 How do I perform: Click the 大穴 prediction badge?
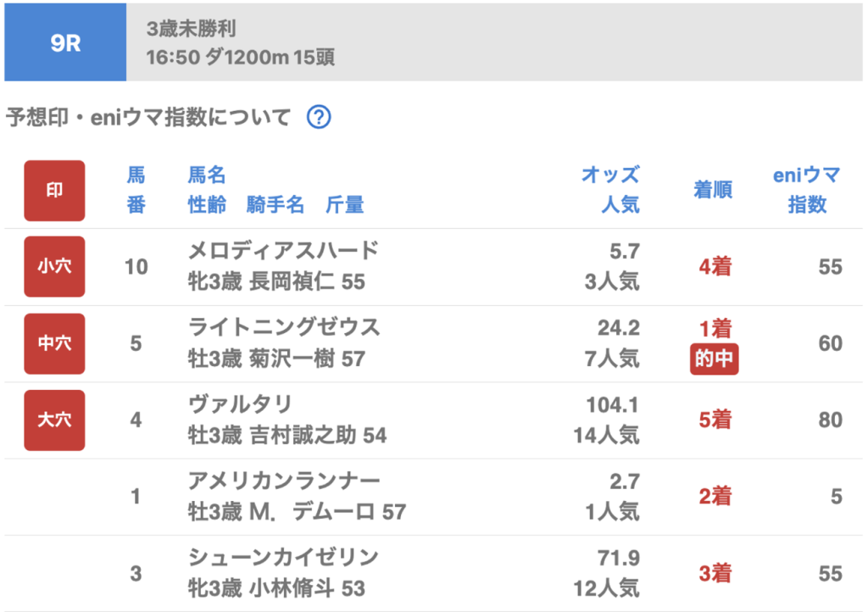click(54, 420)
